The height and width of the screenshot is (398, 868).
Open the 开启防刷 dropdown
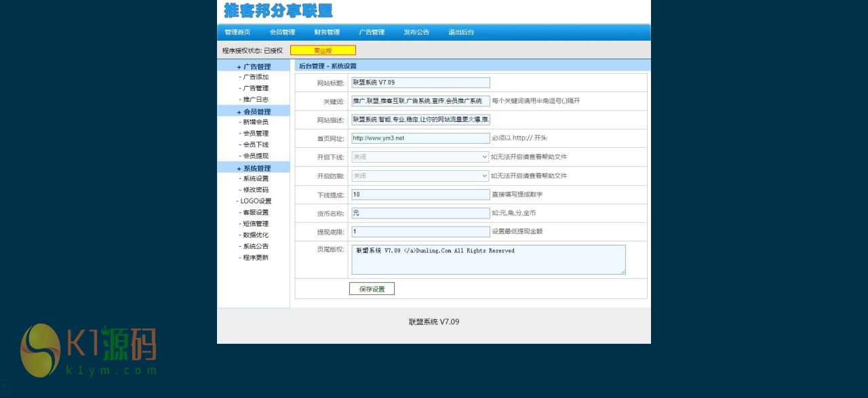tap(420, 176)
